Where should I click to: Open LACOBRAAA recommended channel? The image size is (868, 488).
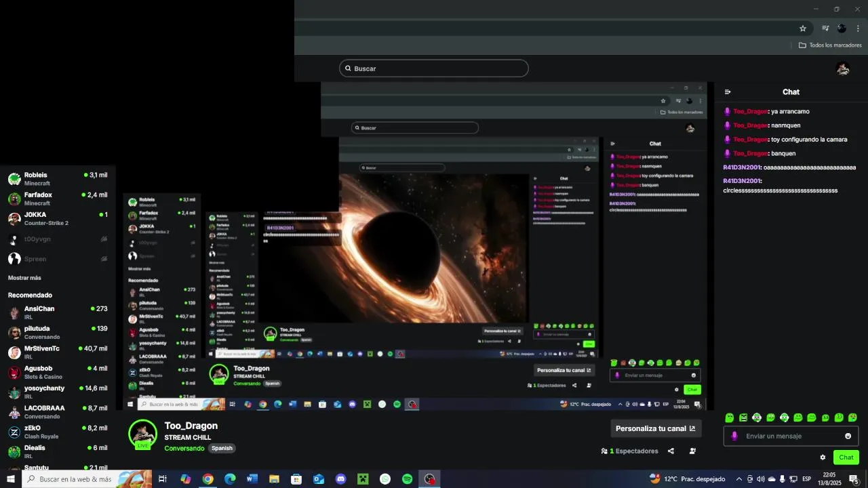coord(58,412)
